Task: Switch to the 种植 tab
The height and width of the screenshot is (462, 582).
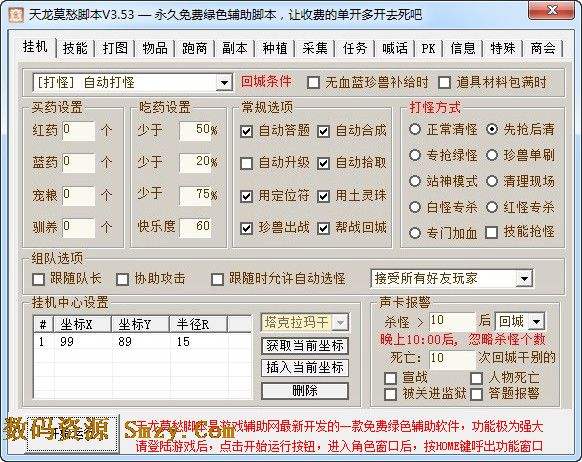Action: tap(275, 48)
